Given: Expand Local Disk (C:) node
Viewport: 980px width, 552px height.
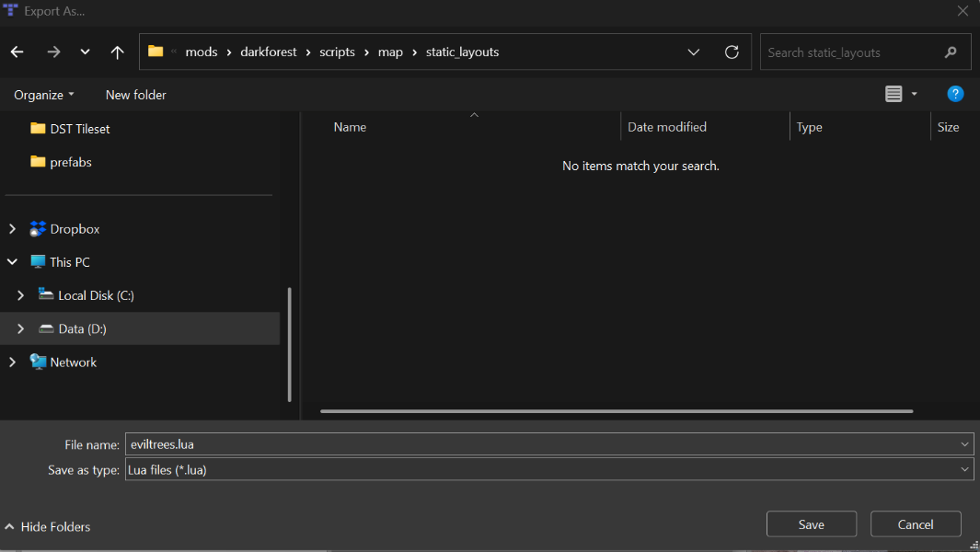Looking at the screenshot, I should pyautogui.click(x=21, y=295).
